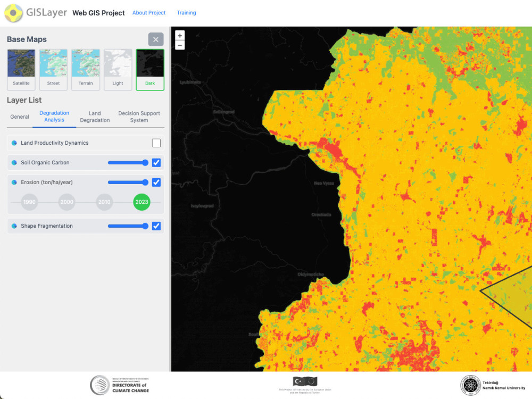Select the Dark base map

coord(150,70)
